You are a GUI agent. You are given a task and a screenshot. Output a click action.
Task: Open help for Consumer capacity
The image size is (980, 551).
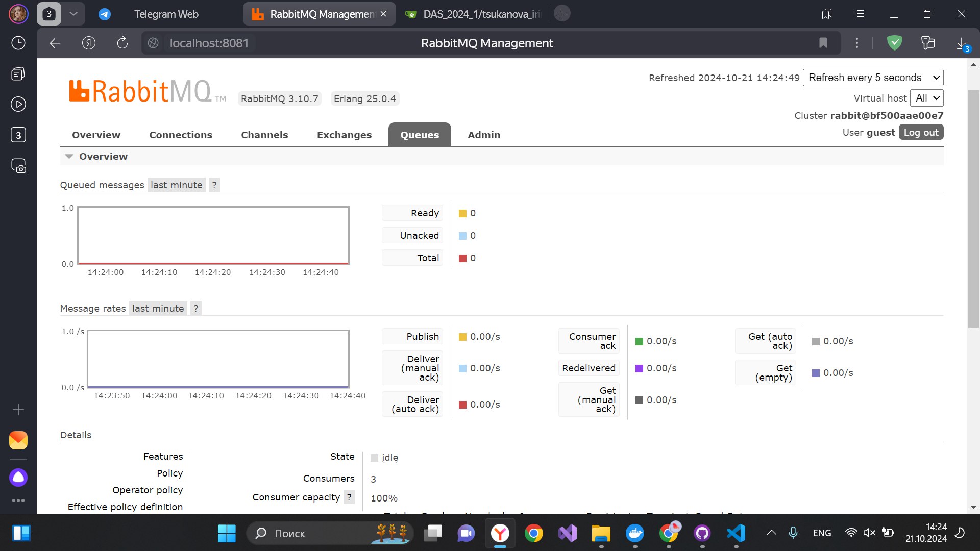[349, 497]
